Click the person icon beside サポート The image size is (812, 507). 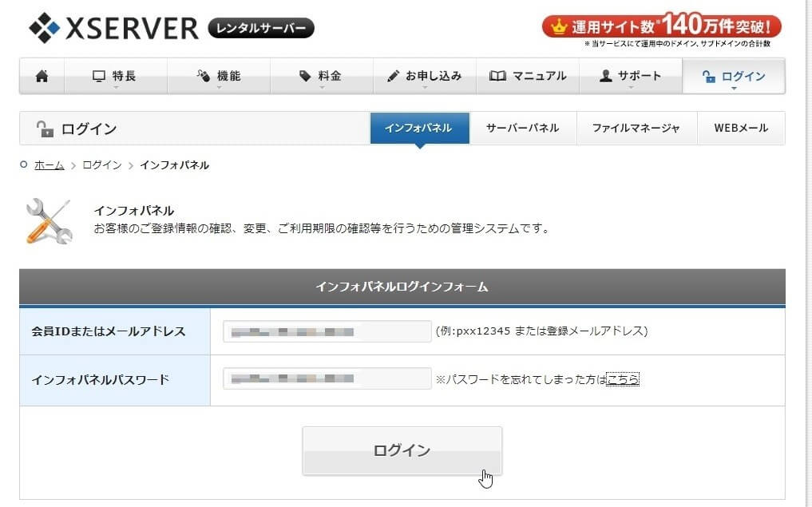coord(605,77)
